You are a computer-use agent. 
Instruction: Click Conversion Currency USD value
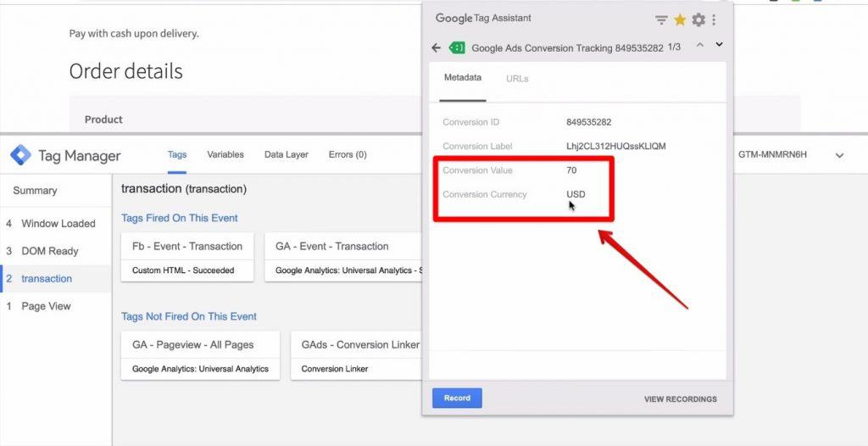click(576, 194)
